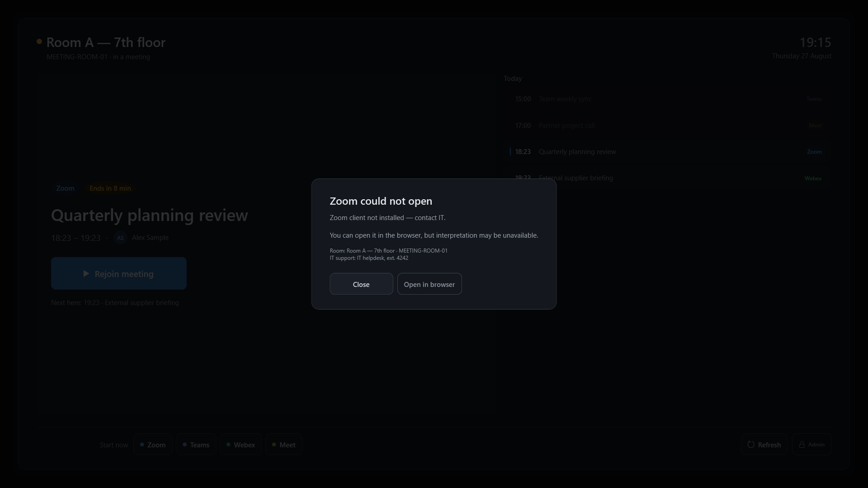Start a Teams meeting now

(196, 445)
